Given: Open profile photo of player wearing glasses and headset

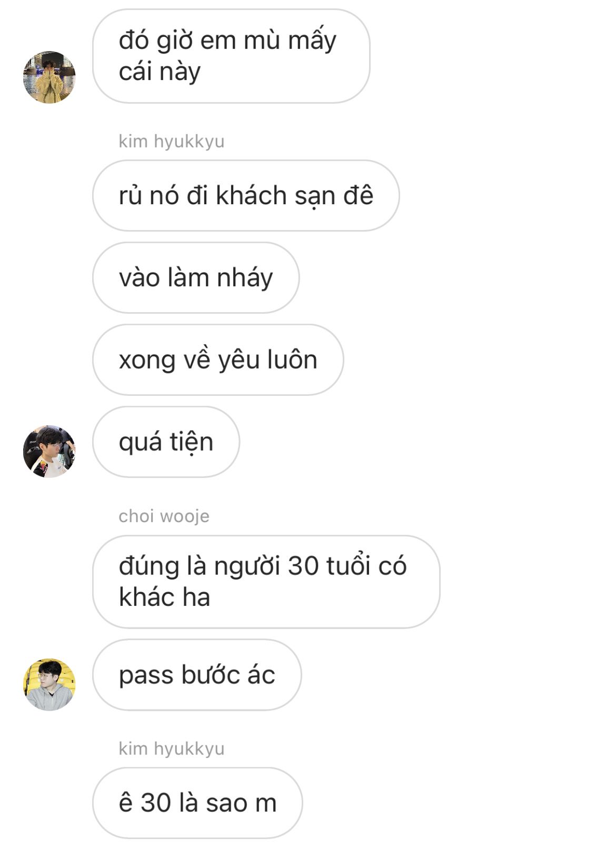Looking at the screenshot, I should tap(49, 452).
